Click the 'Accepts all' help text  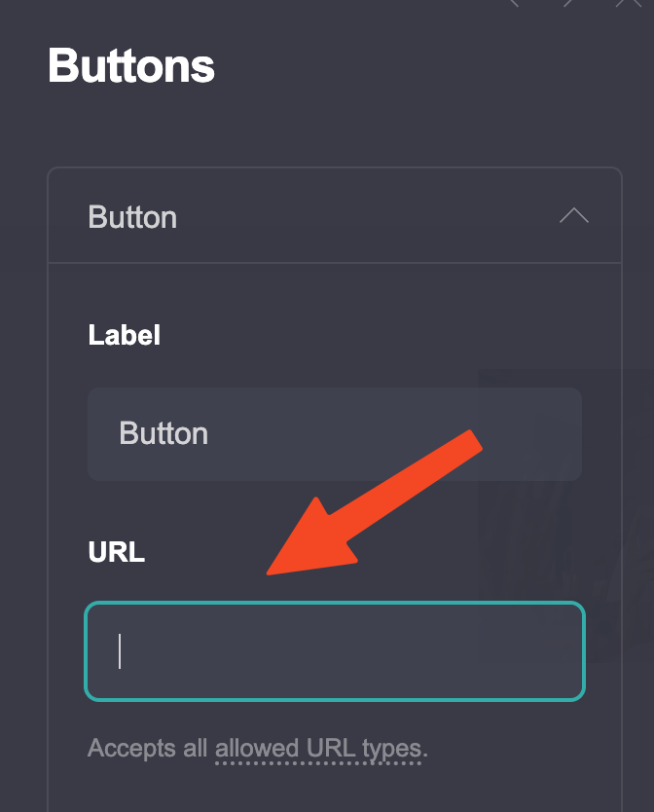(148, 749)
